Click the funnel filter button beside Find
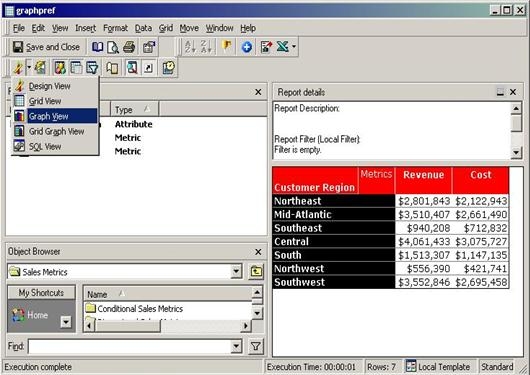 pyautogui.click(x=256, y=346)
